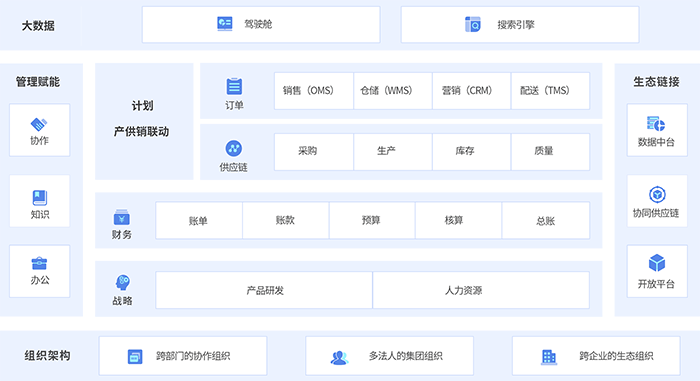Choose the 核算 finance item

coord(458,220)
